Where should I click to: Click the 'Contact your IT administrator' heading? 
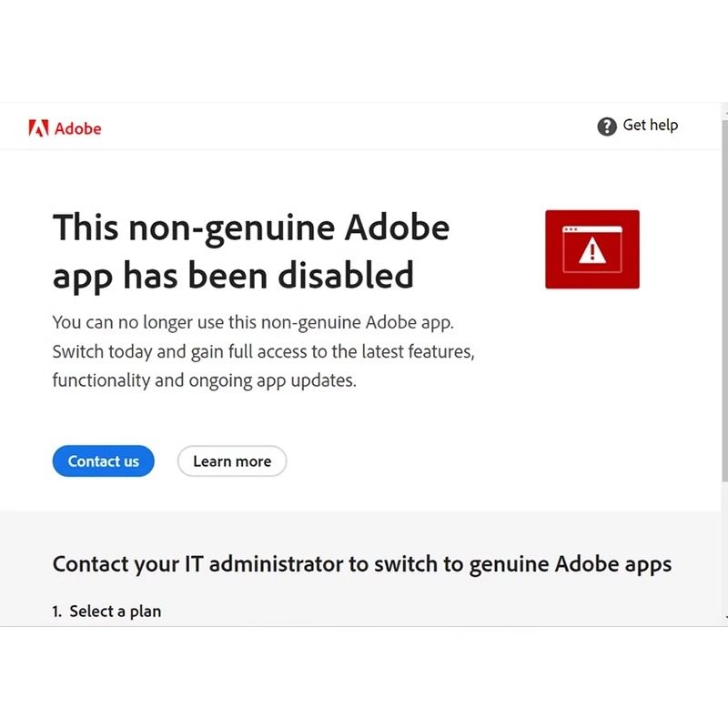pyautogui.click(x=362, y=564)
